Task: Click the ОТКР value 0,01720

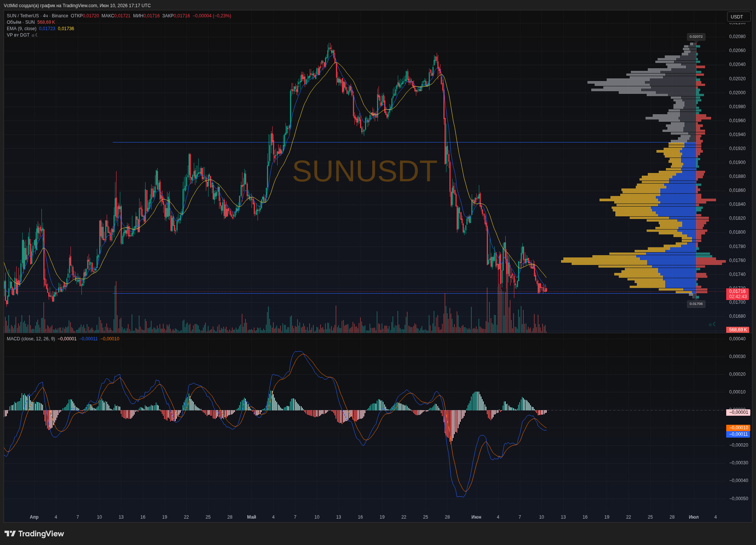Action: click(91, 16)
